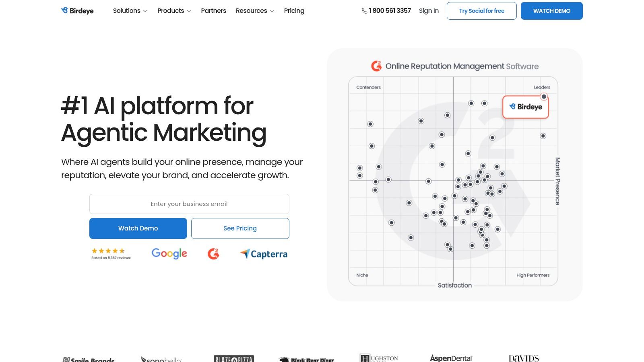Expand the Resources dropdown menu

coord(255,11)
